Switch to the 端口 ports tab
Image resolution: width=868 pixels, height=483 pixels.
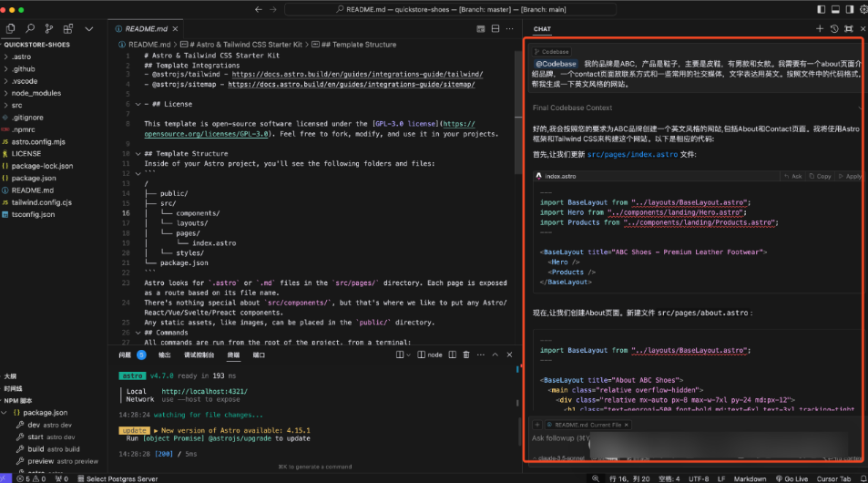click(259, 355)
